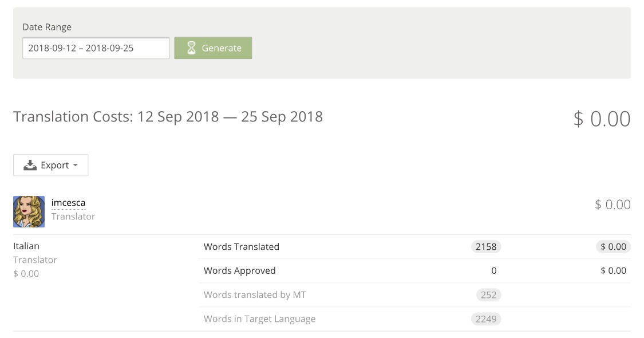Click the Italian language label
Viewport: 644px width, 338px height.
pos(26,246)
